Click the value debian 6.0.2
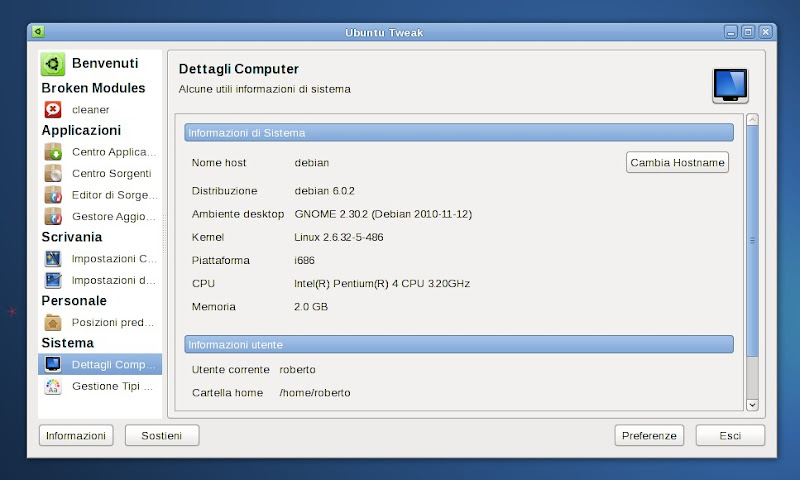Image resolution: width=800 pixels, height=480 pixels. coord(324,191)
